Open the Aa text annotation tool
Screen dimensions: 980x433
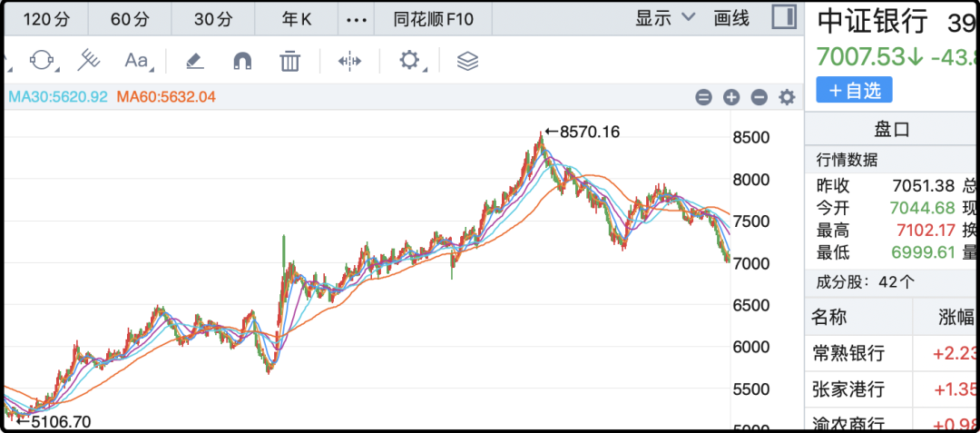(136, 60)
